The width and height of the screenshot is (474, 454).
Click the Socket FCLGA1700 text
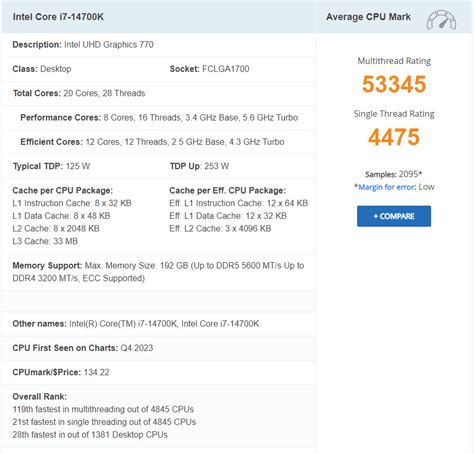click(x=209, y=69)
